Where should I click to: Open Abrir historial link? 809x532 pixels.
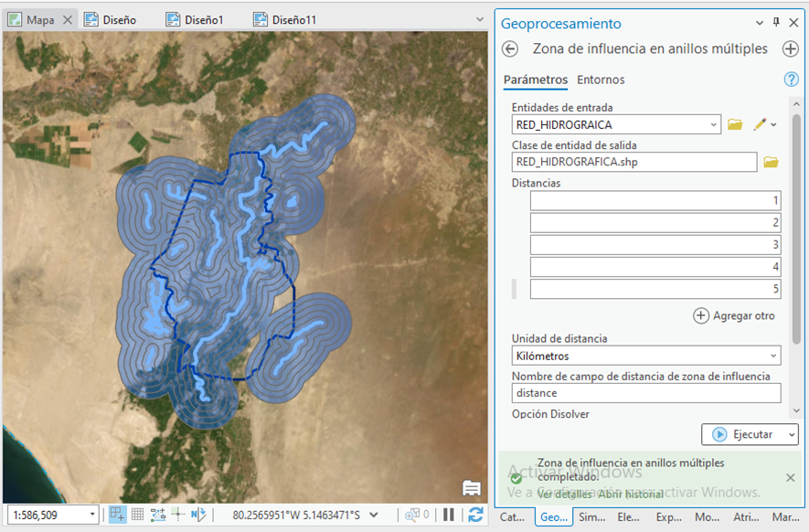click(631, 495)
